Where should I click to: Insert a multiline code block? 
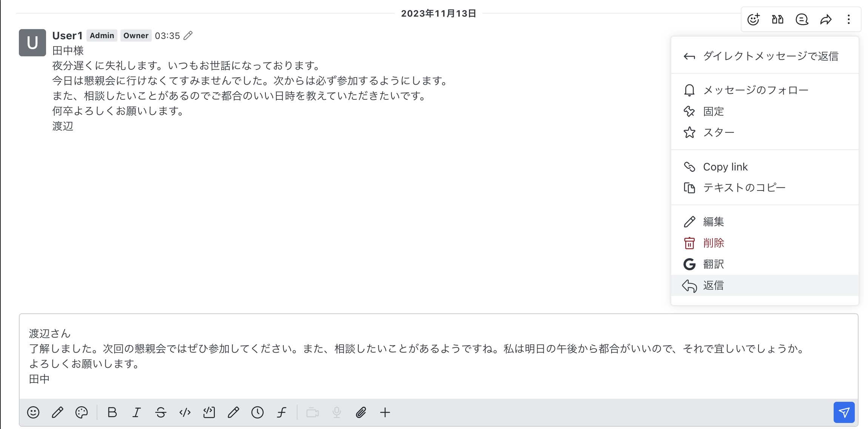pos(210,412)
